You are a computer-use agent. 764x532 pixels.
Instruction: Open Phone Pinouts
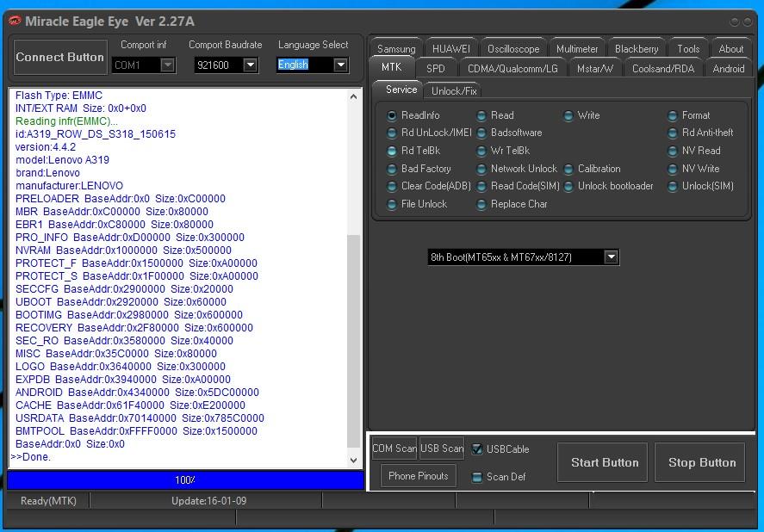418,476
